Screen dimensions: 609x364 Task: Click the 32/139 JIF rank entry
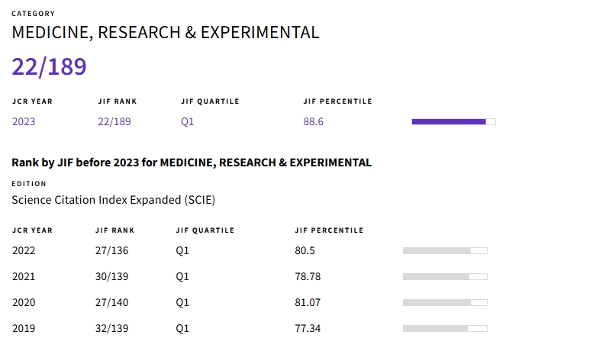(x=111, y=328)
